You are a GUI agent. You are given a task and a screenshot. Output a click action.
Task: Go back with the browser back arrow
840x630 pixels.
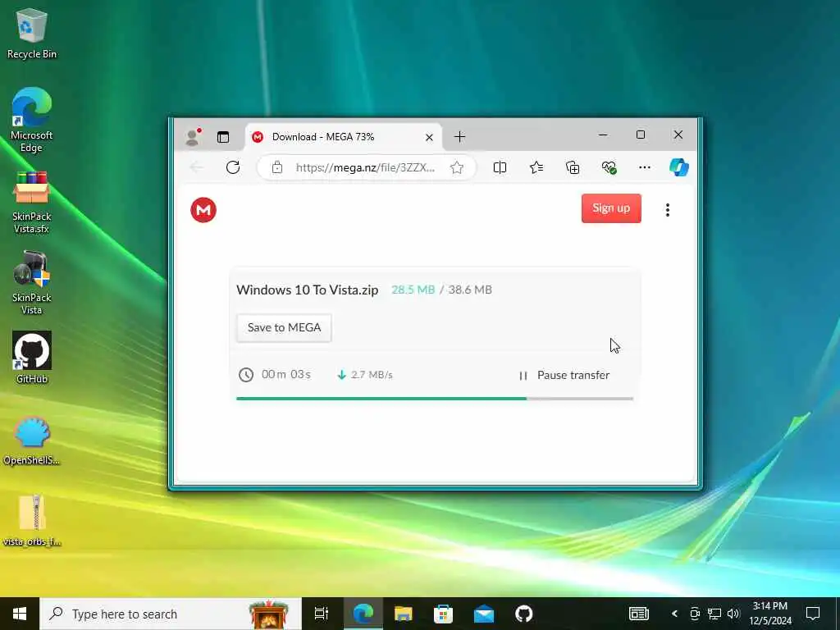click(x=197, y=167)
